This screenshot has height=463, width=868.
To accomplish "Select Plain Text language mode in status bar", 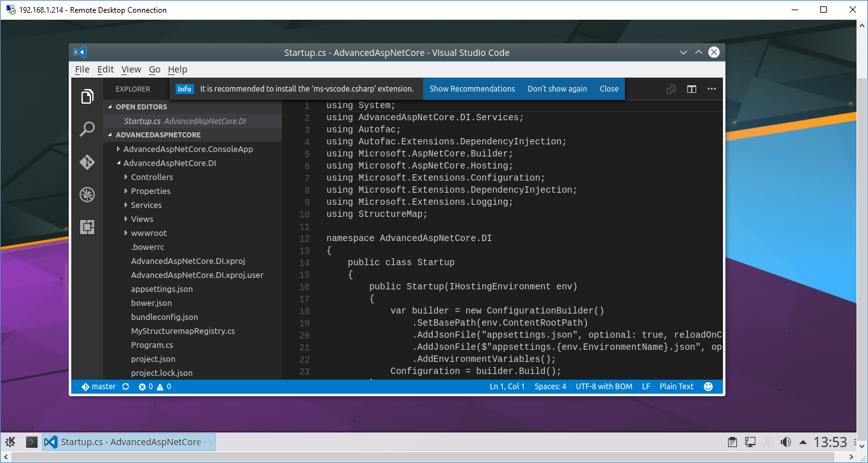I will (676, 386).
